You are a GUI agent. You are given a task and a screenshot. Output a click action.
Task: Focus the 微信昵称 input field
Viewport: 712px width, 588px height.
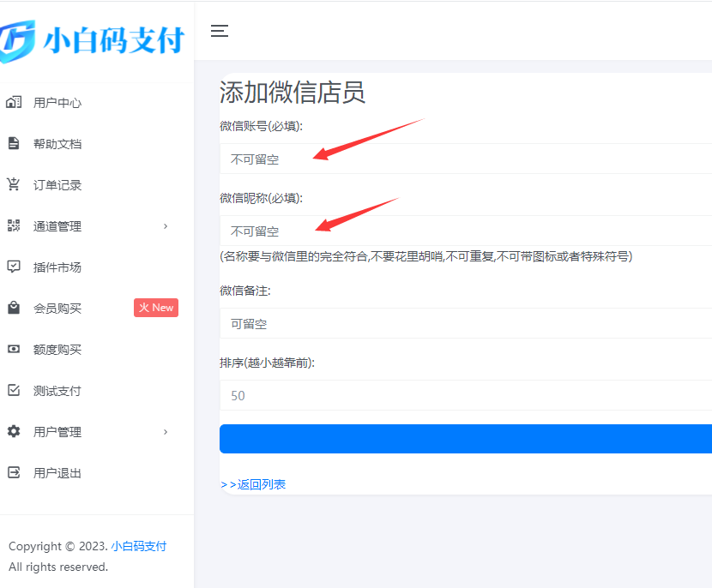point(466,231)
